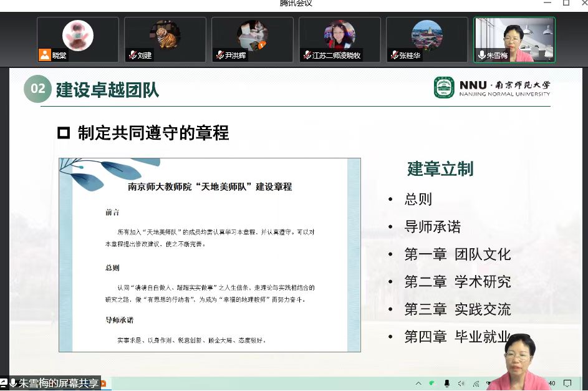Viewport: 588px width, 391px height.
Task: Open the Windows notification center icon
Action: 567,383
